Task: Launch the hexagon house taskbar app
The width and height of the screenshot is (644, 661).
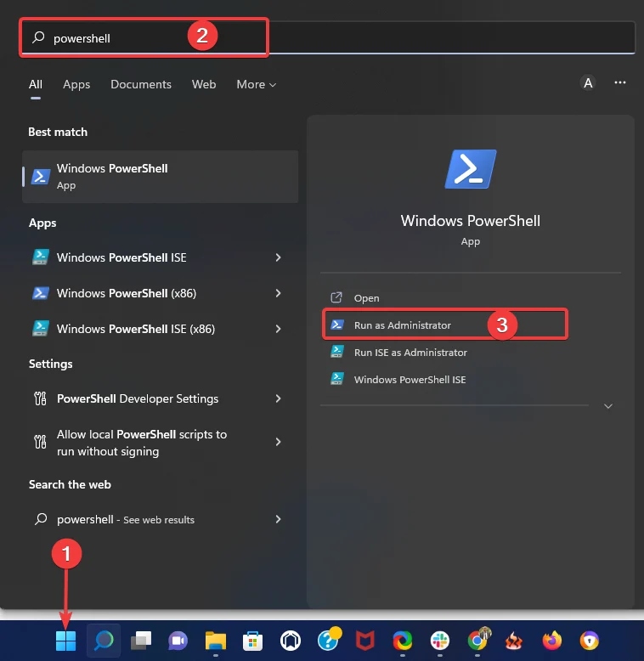Action: (290, 641)
